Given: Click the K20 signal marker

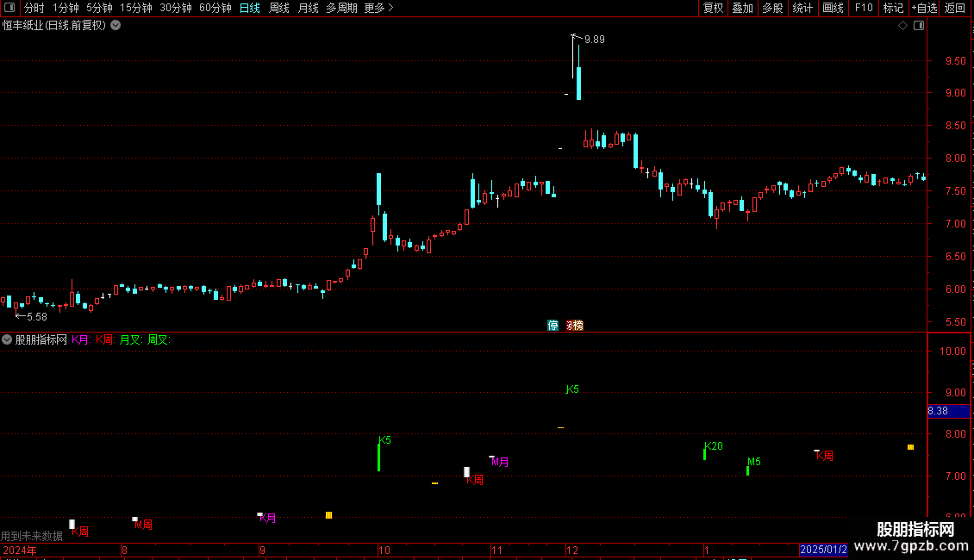Looking at the screenshot, I should [713, 446].
